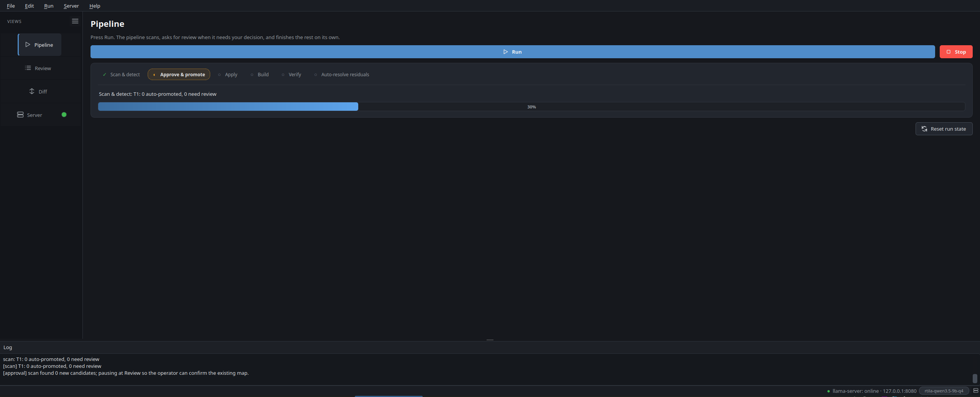The width and height of the screenshot is (980, 397).
Task: Open the Run menu
Action: [49, 6]
